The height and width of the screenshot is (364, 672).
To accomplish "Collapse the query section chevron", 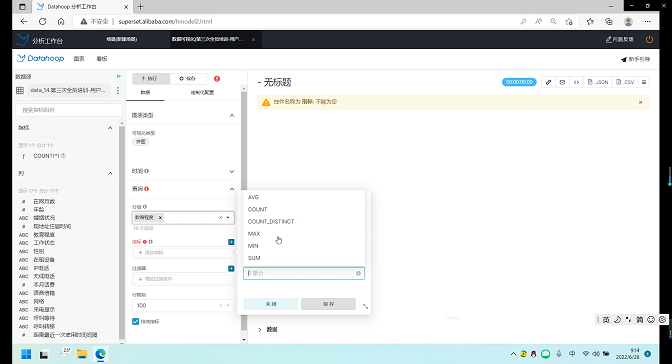I will (232, 189).
